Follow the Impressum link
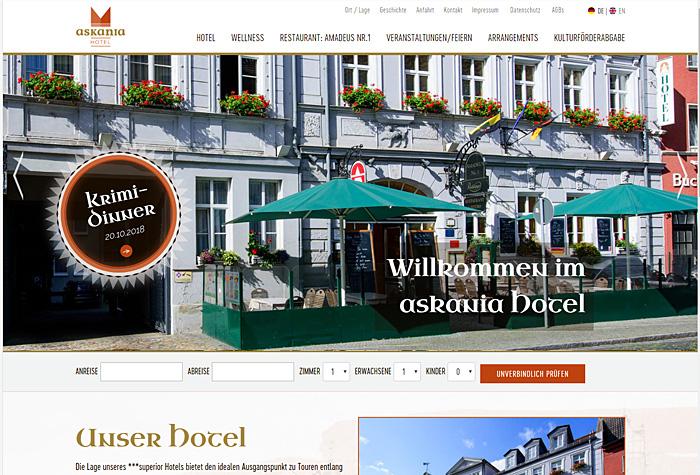This screenshot has height=475, width=700. click(x=485, y=10)
